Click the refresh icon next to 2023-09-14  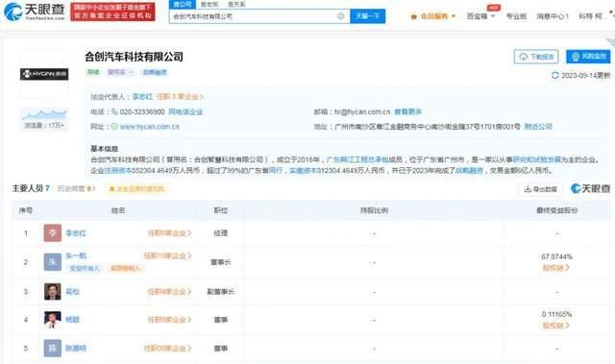pyautogui.click(x=554, y=75)
